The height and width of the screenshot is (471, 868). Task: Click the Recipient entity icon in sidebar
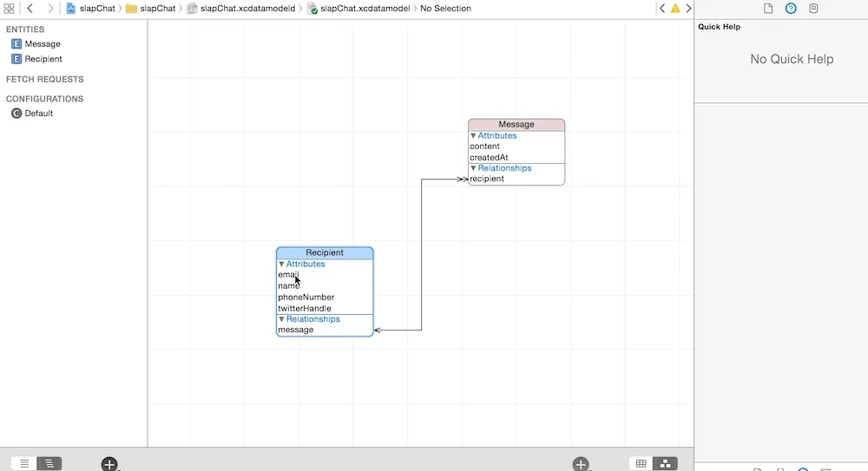[16, 59]
